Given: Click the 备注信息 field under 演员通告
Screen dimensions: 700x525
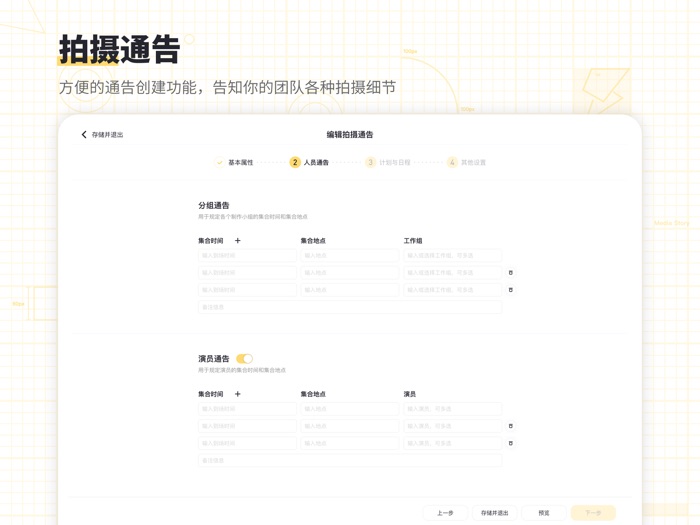Looking at the screenshot, I should [x=350, y=461].
